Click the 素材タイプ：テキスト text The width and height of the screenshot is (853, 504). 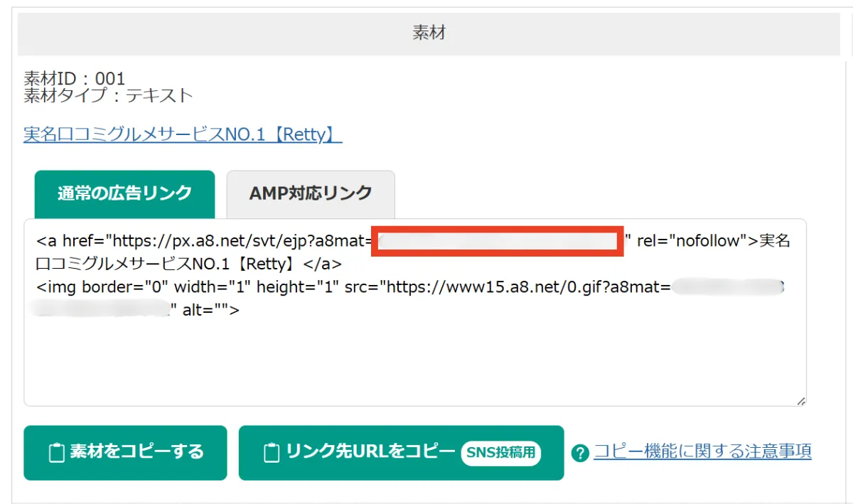pyautogui.click(x=108, y=96)
